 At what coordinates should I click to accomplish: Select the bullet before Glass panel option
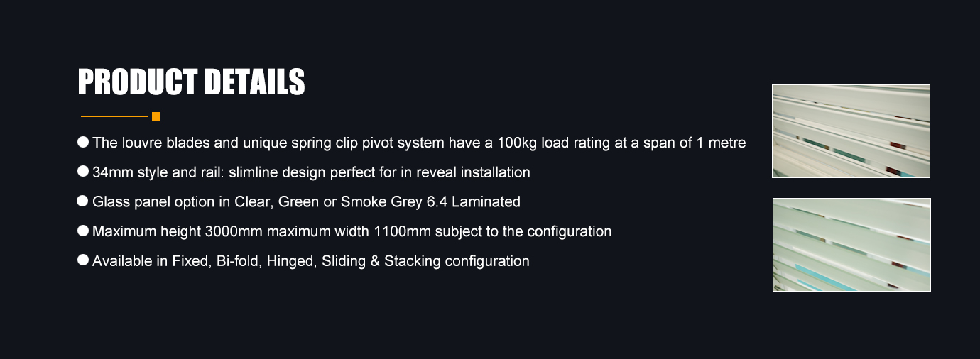pyautogui.click(x=83, y=201)
